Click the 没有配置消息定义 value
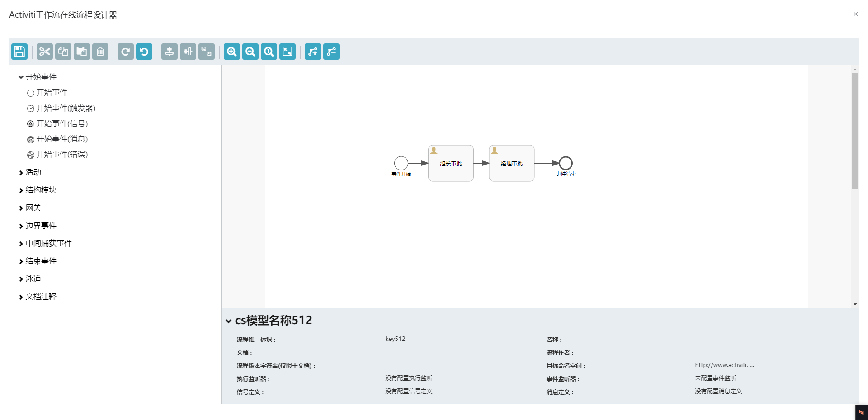Image resolution: width=868 pixels, height=420 pixels. (718, 391)
